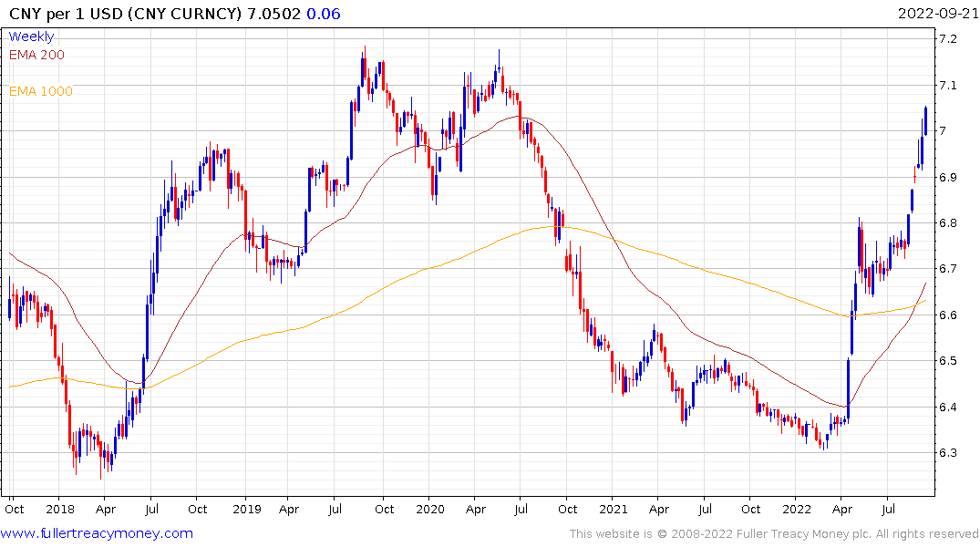This screenshot has width=980, height=547.
Task: Click the 2022 label on time axis
Action: (797, 510)
